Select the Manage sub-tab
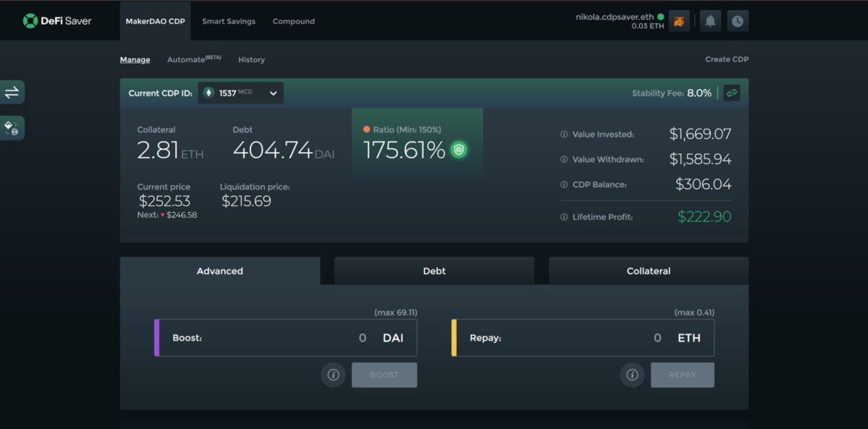 coord(135,59)
